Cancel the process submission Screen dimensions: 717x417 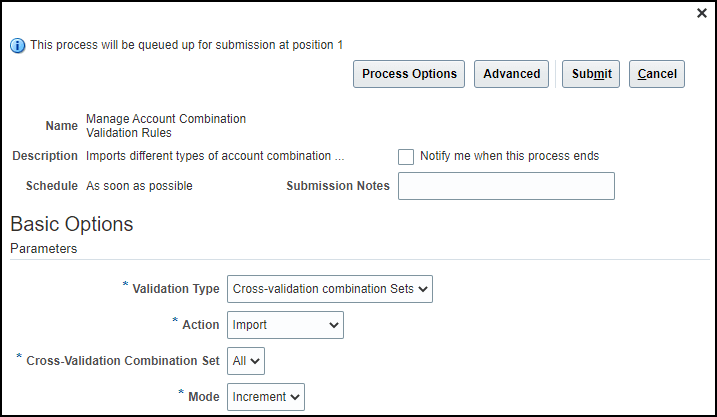[657, 74]
